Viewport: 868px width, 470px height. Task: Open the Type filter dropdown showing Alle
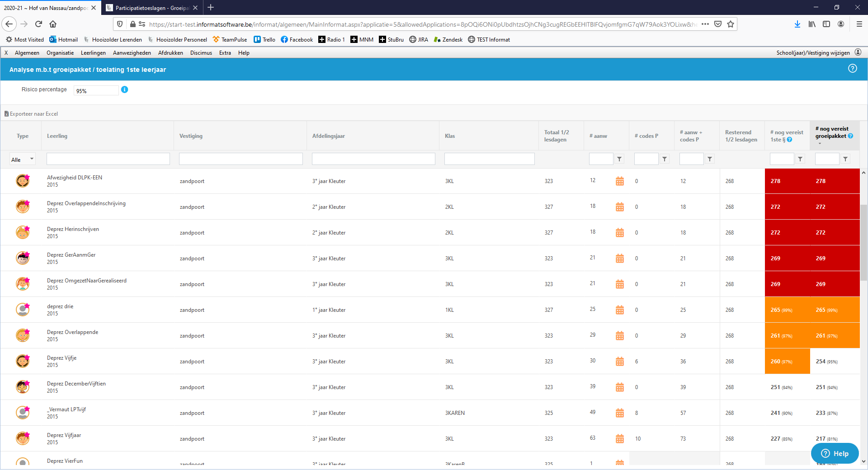pyautogui.click(x=23, y=160)
